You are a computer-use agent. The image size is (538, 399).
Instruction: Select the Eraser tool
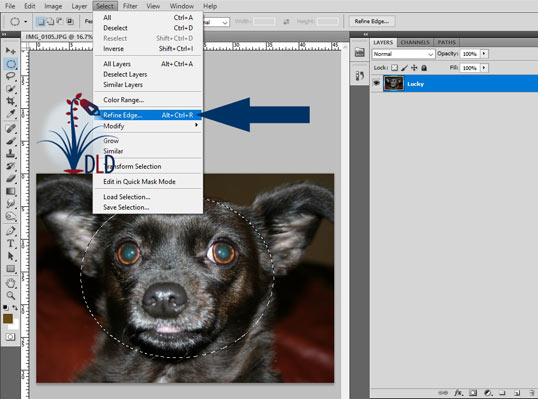11,178
